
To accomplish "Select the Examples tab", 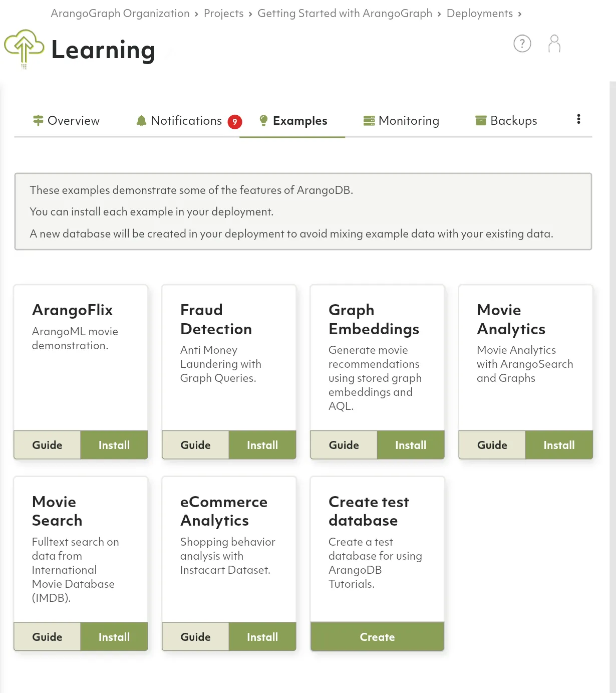I will [x=293, y=121].
